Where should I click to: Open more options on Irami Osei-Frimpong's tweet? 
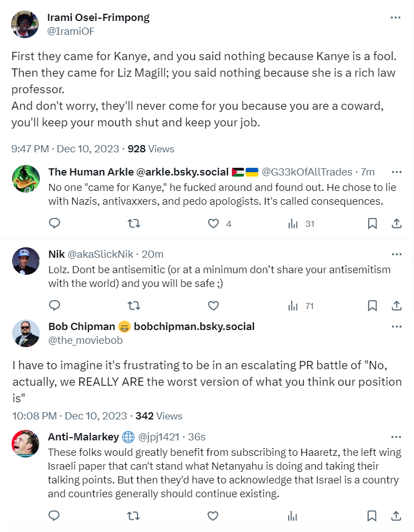click(396, 18)
